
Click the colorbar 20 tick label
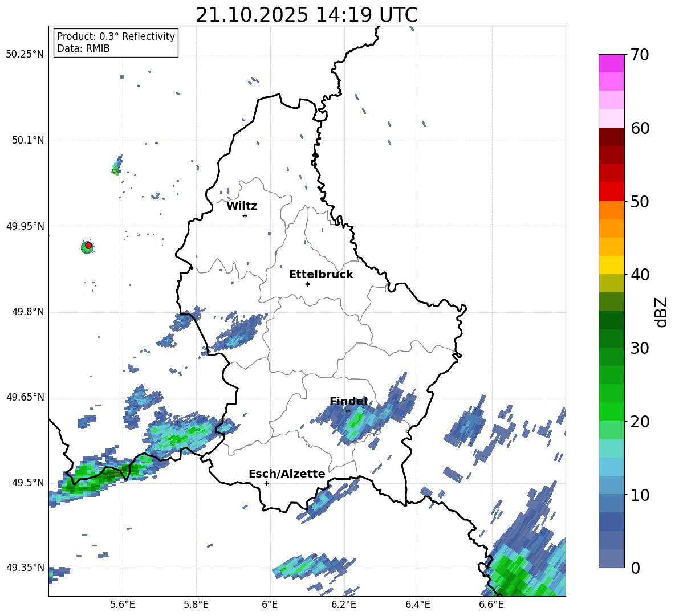[640, 422]
